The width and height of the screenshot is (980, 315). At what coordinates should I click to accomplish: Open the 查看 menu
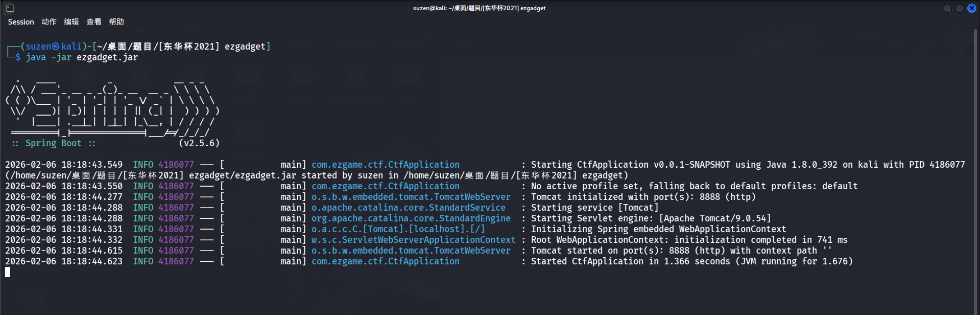[x=94, y=22]
